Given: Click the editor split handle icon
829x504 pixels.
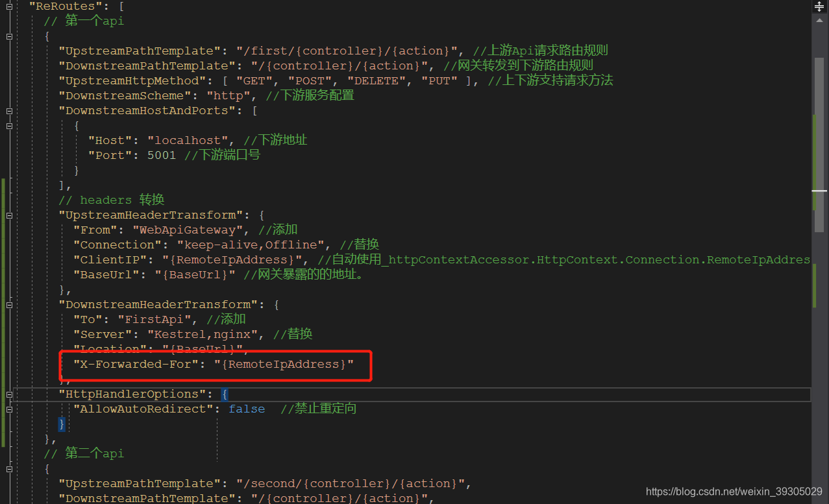Looking at the screenshot, I should tap(819, 6).
